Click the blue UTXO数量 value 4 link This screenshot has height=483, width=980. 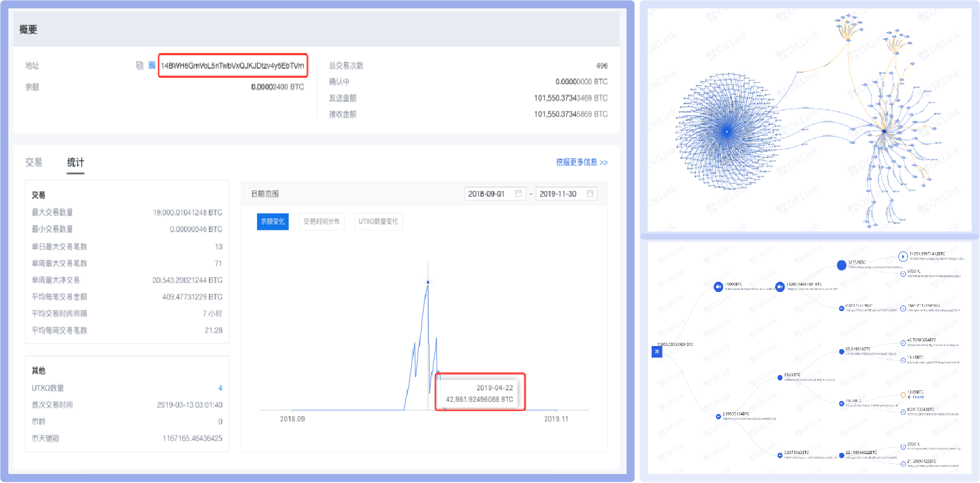pyautogui.click(x=220, y=388)
